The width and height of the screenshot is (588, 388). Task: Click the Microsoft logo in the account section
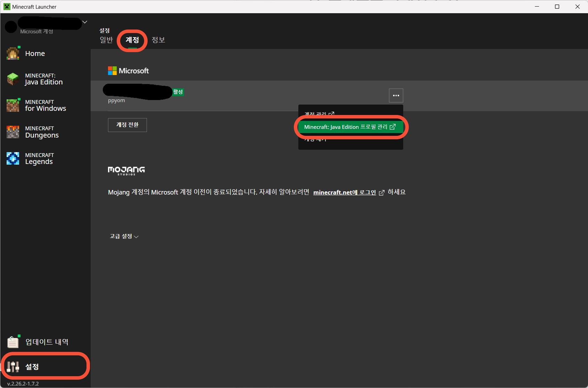[x=129, y=71]
